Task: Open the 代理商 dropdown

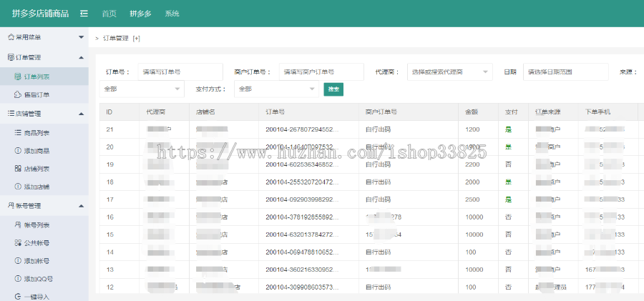Action: coord(450,72)
